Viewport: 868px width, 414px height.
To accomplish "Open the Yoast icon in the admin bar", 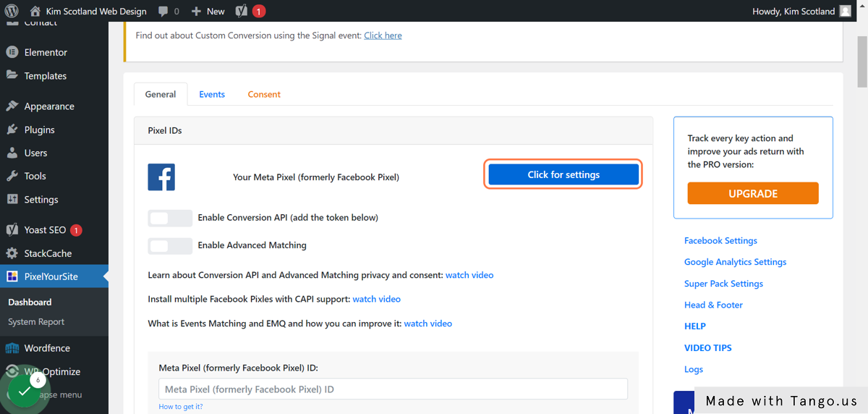I will 242,11.
